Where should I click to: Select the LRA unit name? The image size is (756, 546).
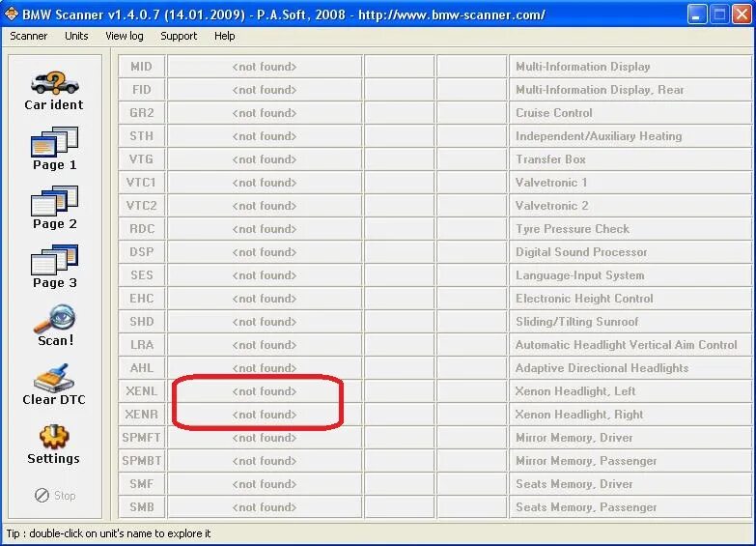tap(141, 344)
